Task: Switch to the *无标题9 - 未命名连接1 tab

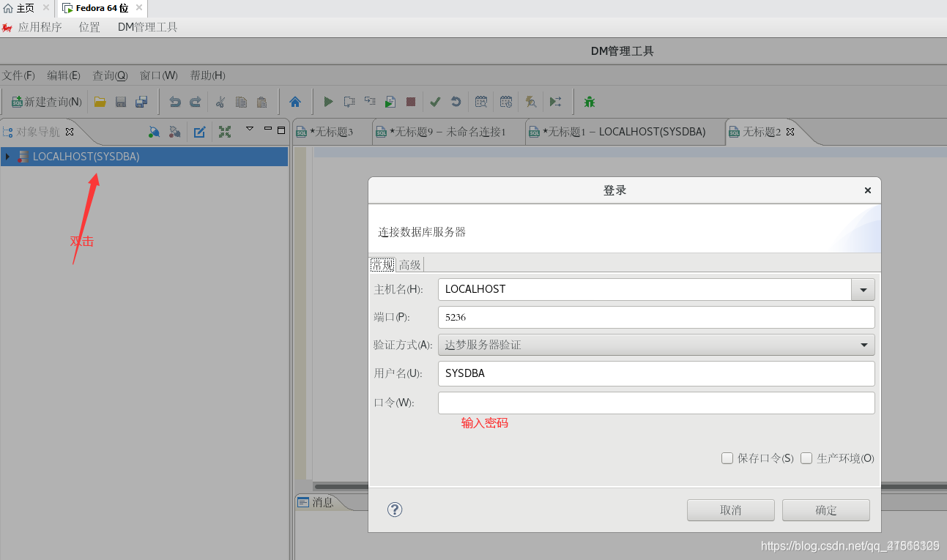Action: [x=447, y=132]
